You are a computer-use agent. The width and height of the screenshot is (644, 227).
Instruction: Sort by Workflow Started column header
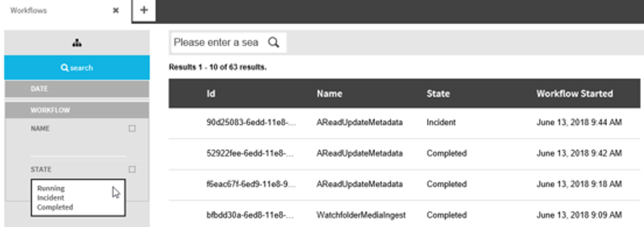pos(575,94)
